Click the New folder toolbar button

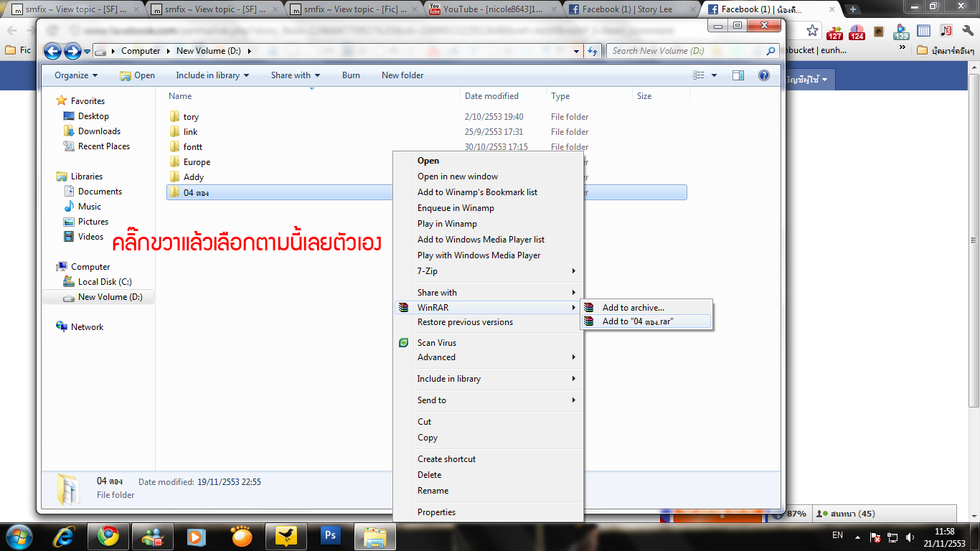pos(402,75)
